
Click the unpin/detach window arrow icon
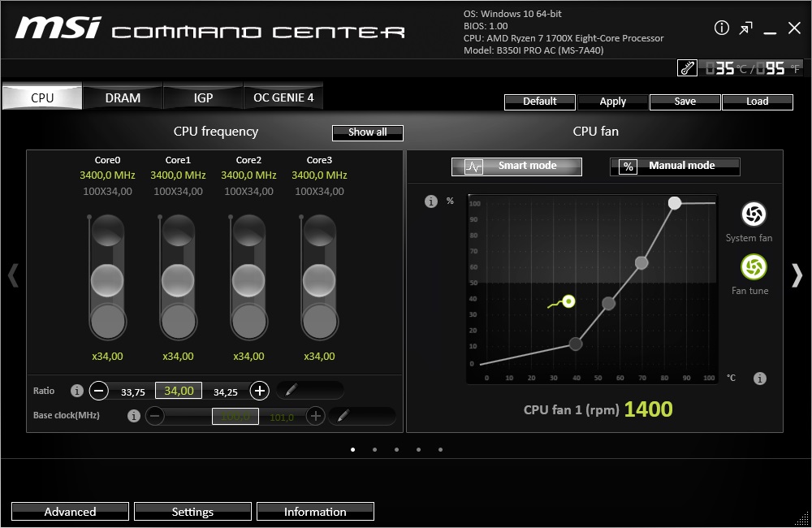click(745, 28)
